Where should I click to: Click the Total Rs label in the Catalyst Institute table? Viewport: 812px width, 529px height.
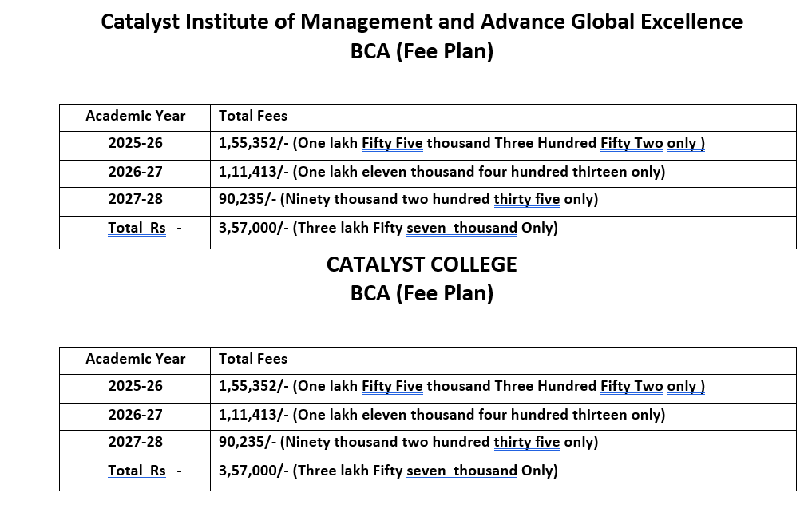coord(137,228)
